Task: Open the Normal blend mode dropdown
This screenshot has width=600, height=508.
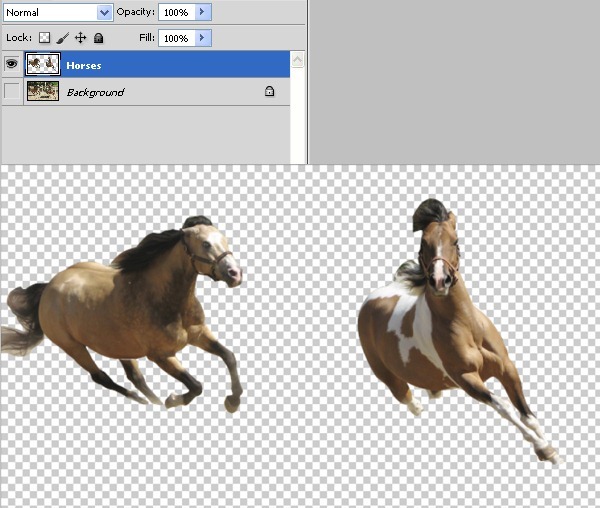Action: [x=58, y=13]
